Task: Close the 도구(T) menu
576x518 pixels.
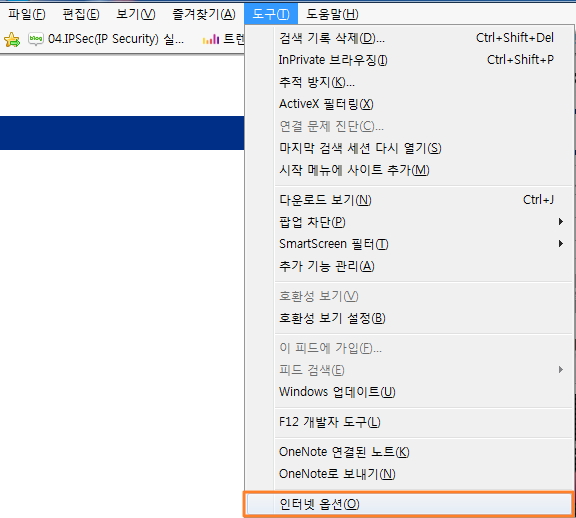Action: [x=271, y=14]
